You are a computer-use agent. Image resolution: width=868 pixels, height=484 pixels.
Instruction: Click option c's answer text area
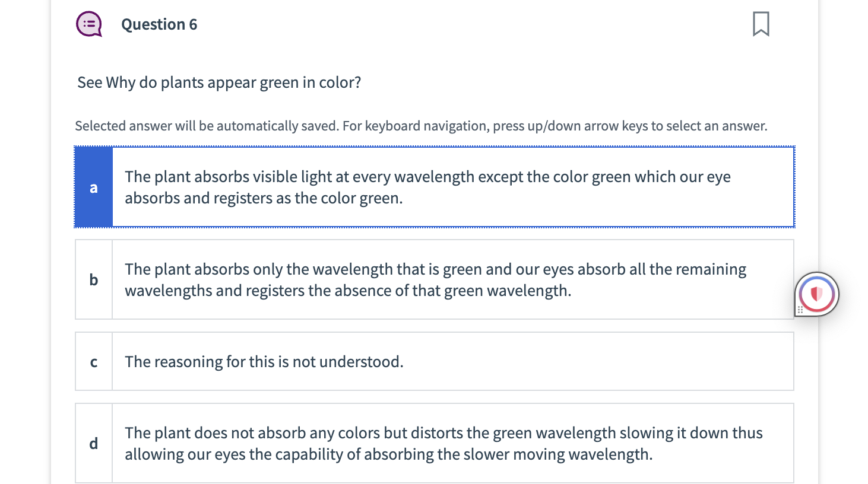coord(264,361)
